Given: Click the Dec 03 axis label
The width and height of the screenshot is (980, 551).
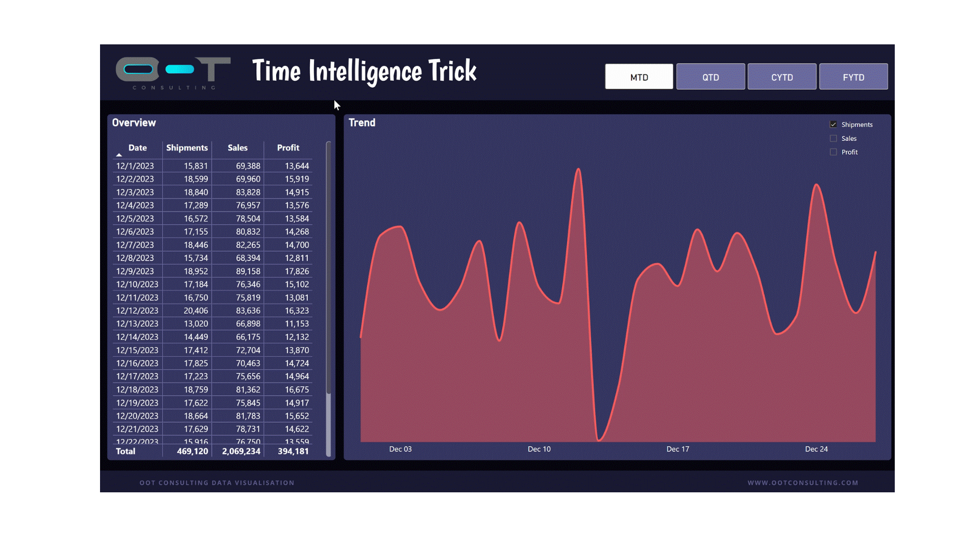Looking at the screenshot, I should (400, 449).
